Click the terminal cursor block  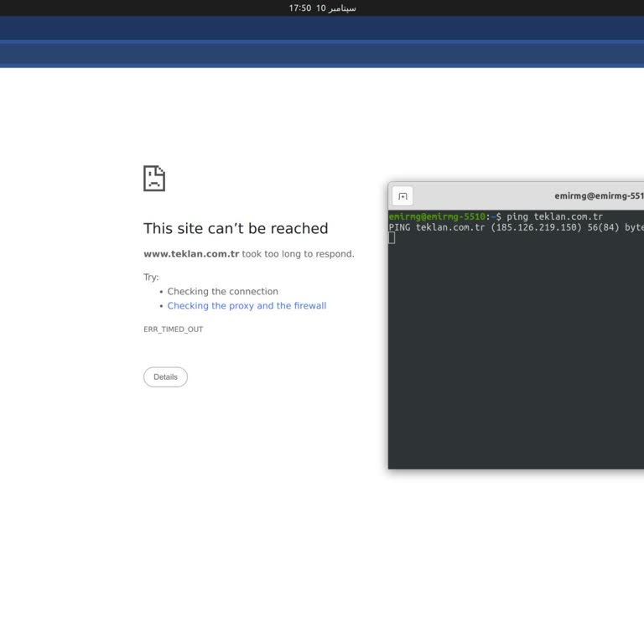[x=392, y=238]
